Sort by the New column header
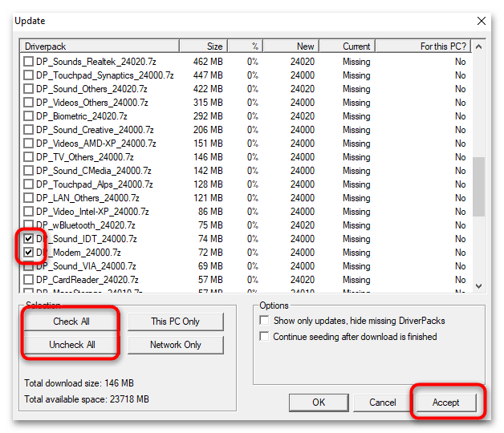504x433 pixels. point(291,47)
